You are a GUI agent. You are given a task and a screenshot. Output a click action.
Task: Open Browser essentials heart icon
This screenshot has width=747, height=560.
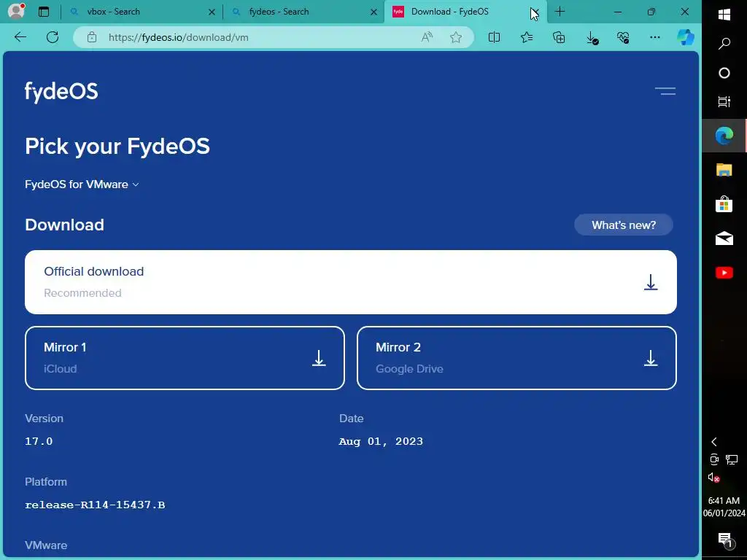tap(623, 37)
